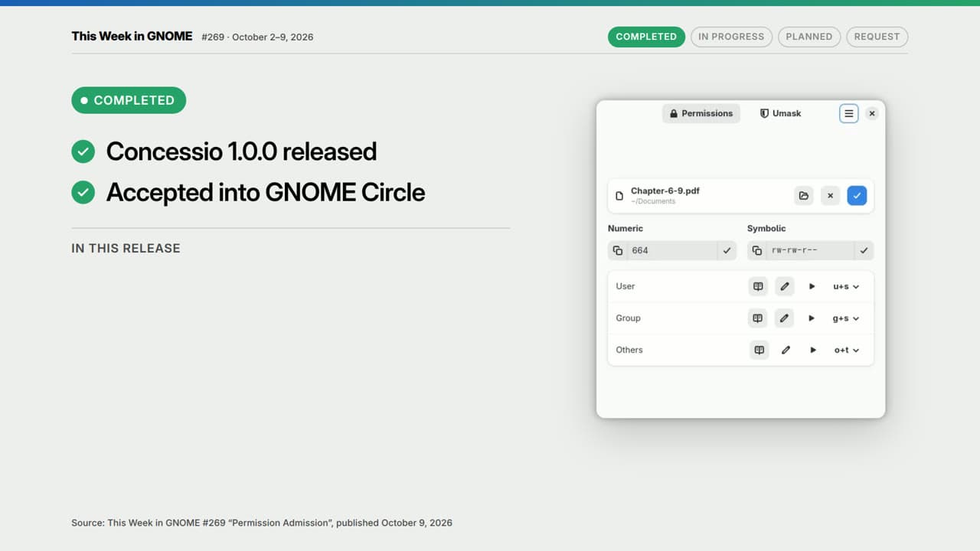Toggle execute permission for Others

tap(813, 350)
